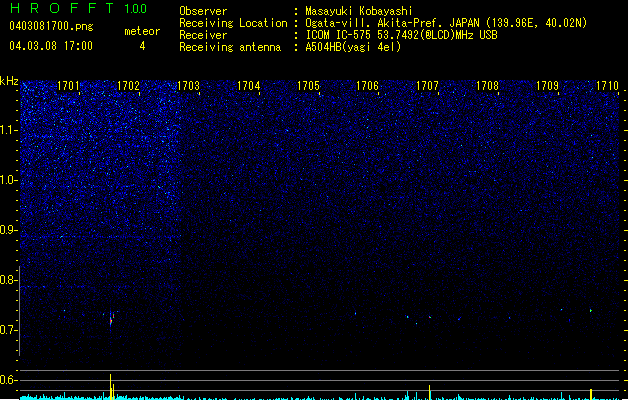Screen dimensions: 629x400
Task: Click the 1705 time marker
Action: coord(308,86)
